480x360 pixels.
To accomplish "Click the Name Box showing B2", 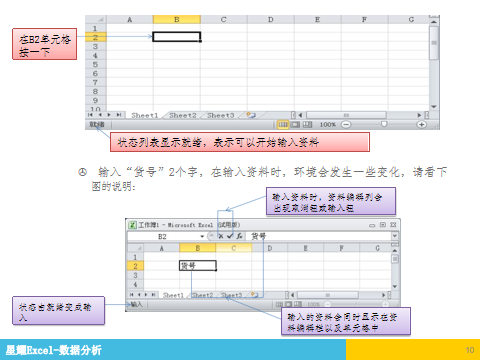I will click(163, 237).
